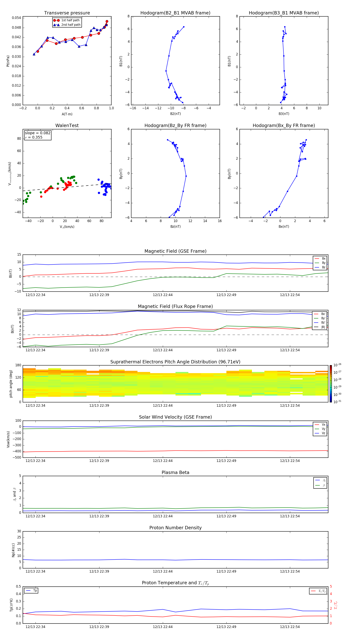Click the "Magnetic Field (GSE Frame)" title

coord(175,251)
